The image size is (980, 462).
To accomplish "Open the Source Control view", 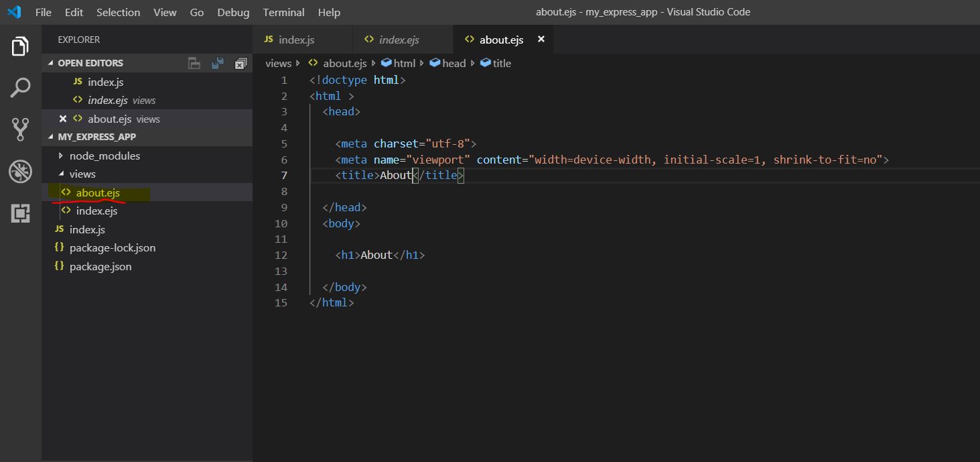I will 20,127.
